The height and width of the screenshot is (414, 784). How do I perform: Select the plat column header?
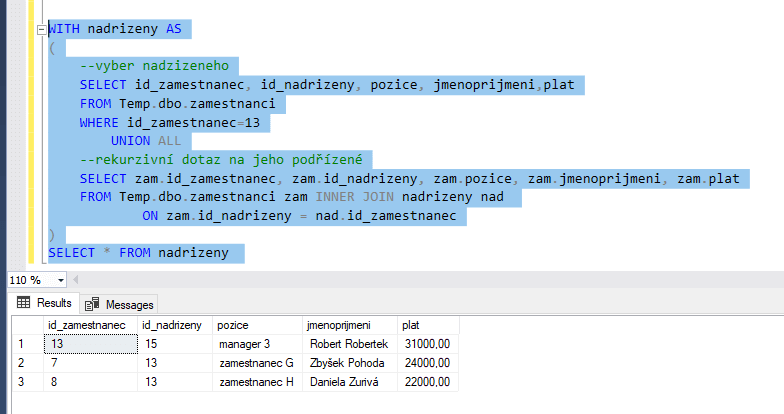pyautogui.click(x=428, y=325)
